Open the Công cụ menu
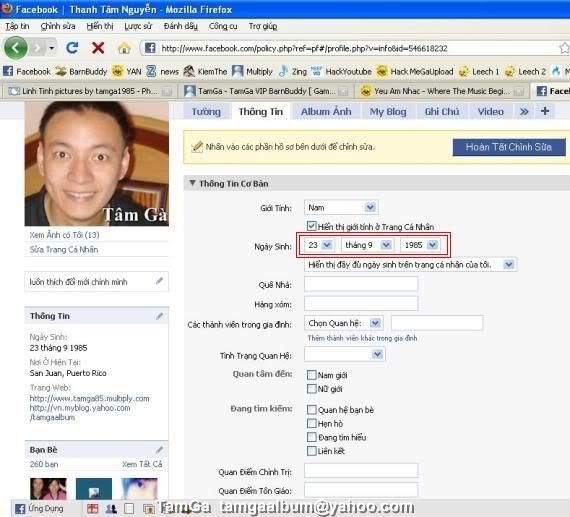Image resolution: width=570 pixels, height=517 pixels. coord(223,26)
